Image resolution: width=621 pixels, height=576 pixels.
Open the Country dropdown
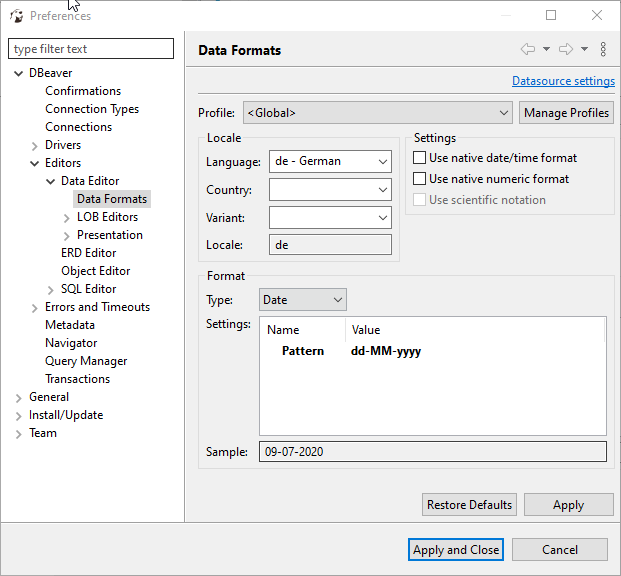click(330, 189)
